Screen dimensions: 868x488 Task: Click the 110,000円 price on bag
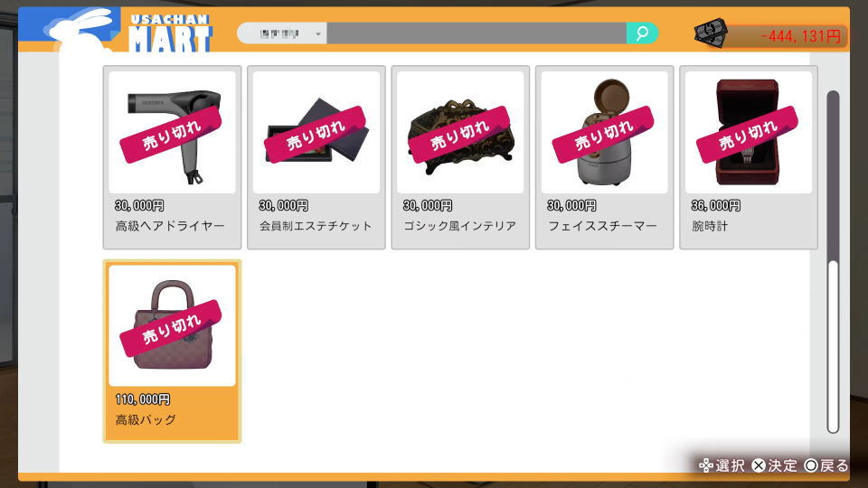(x=143, y=399)
